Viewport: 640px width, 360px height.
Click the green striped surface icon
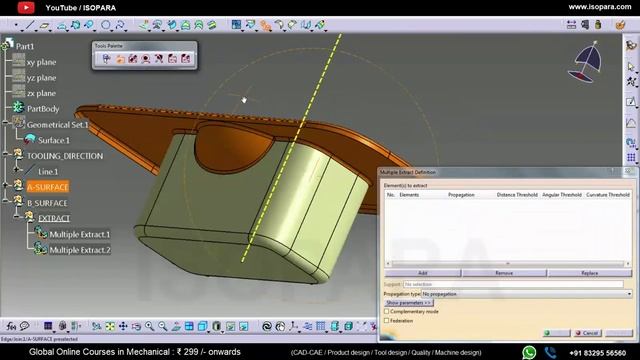click(212, 25)
